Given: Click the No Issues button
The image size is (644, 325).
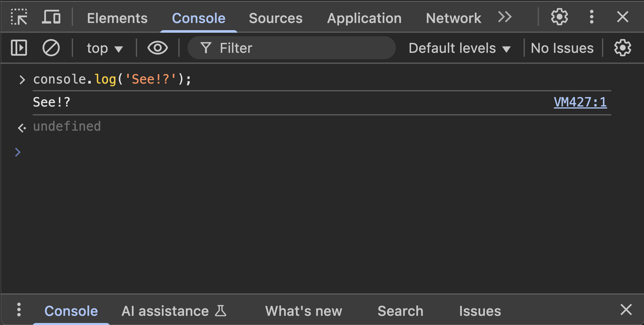Looking at the screenshot, I should [x=562, y=48].
